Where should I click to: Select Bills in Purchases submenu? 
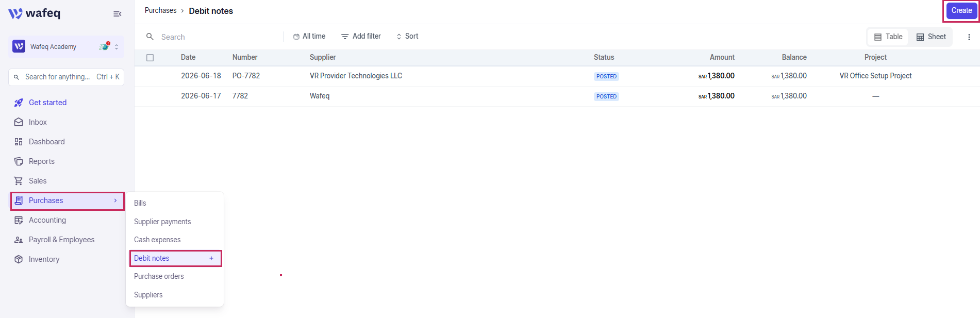(140, 203)
